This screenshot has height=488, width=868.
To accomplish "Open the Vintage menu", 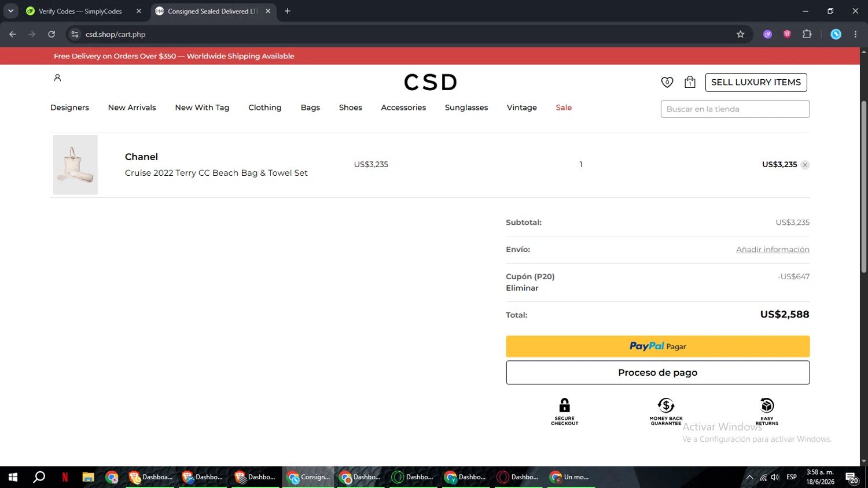I will click(x=522, y=108).
